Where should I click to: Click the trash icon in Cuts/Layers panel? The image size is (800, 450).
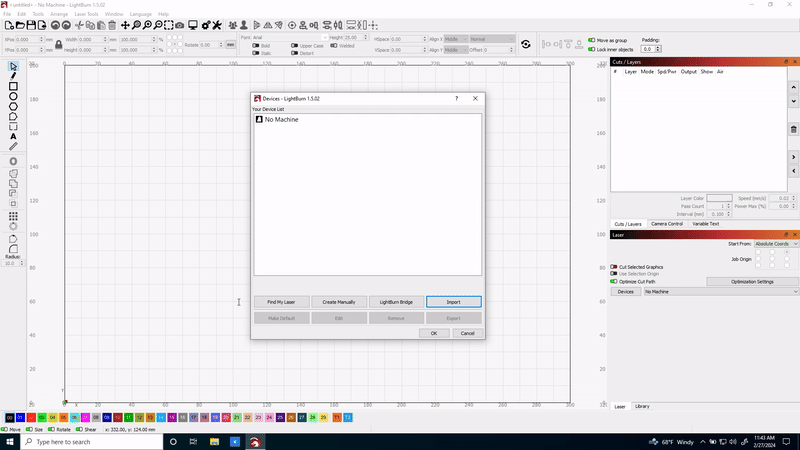pos(793,130)
